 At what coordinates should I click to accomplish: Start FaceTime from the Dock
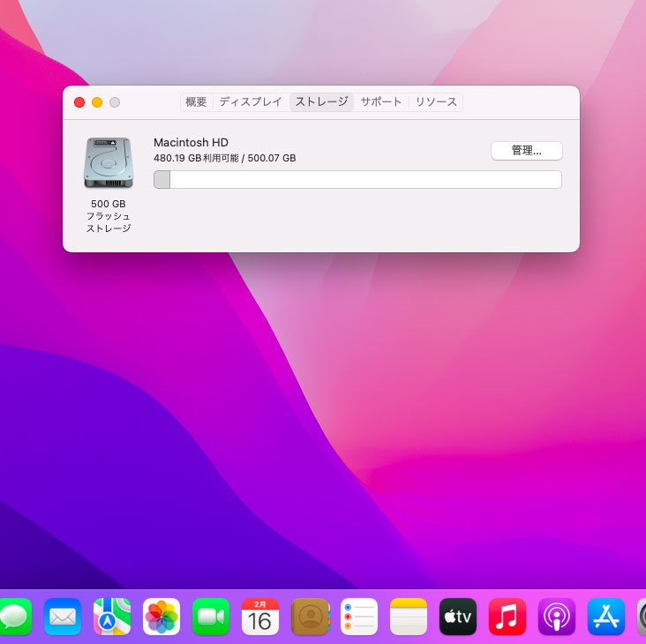[x=211, y=617]
